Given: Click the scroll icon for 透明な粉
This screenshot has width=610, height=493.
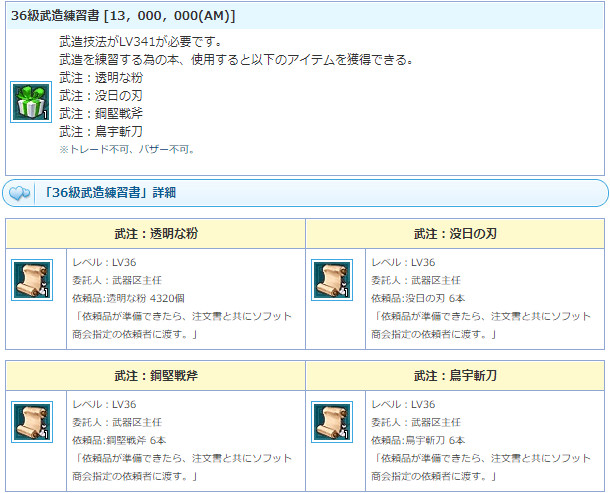Looking at the screenshot, I should coord(32,280).
